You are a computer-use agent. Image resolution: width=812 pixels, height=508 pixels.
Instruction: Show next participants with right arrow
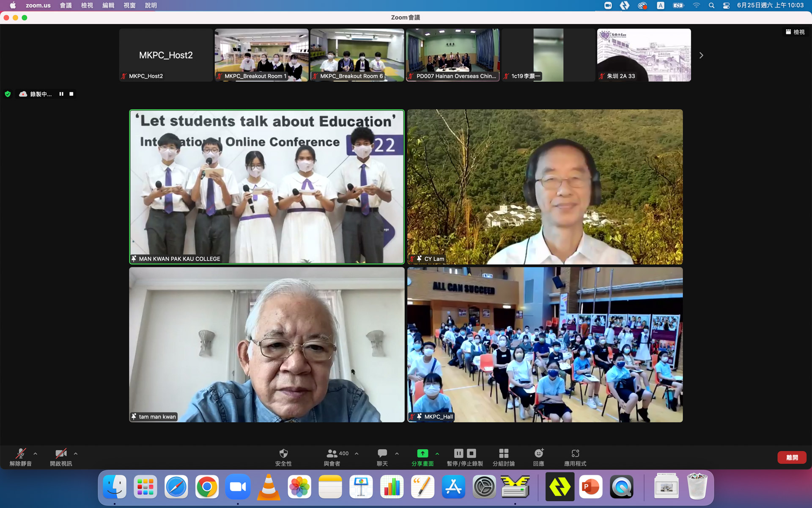coord(701,55)
